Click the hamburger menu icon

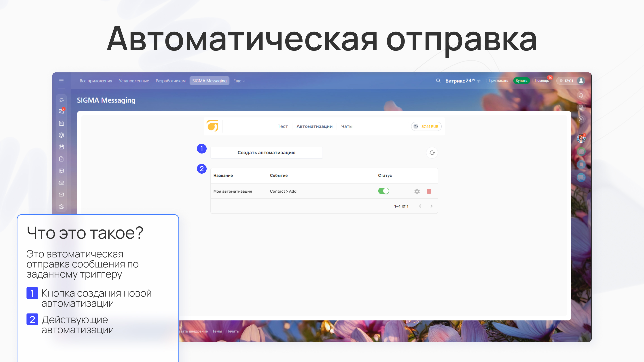coord(61,81)
